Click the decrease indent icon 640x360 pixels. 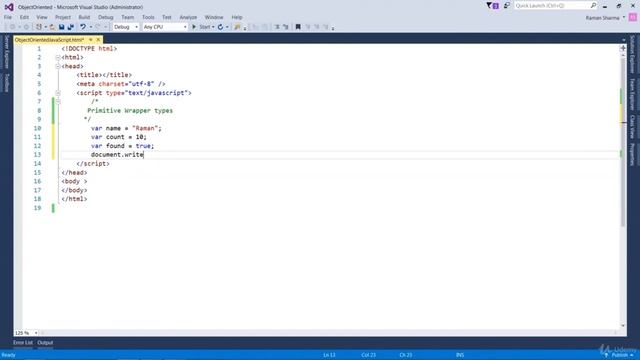tap(277, 27)
